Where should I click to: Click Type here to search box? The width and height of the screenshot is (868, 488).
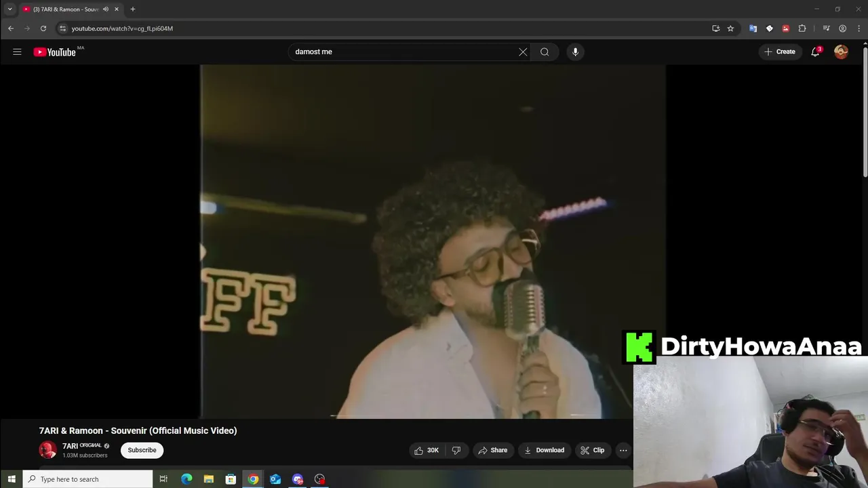click(88, 479)
